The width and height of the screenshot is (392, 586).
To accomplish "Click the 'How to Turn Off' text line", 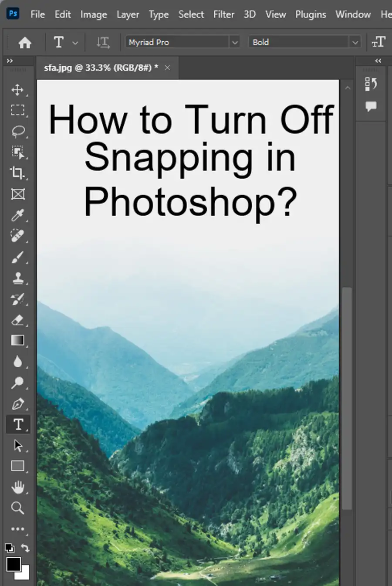I will [x=191, y=120].
